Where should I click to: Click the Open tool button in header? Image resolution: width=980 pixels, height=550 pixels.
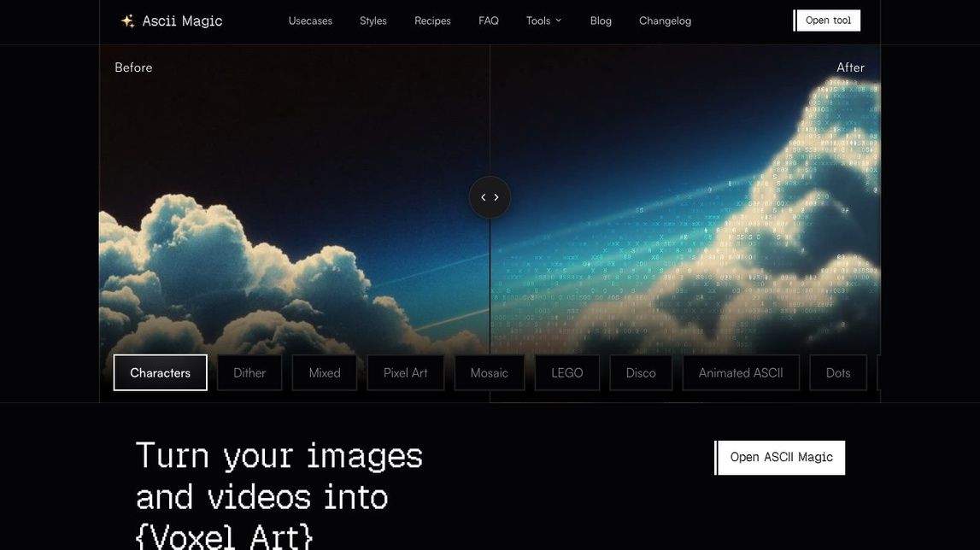(x=827, y=20)
